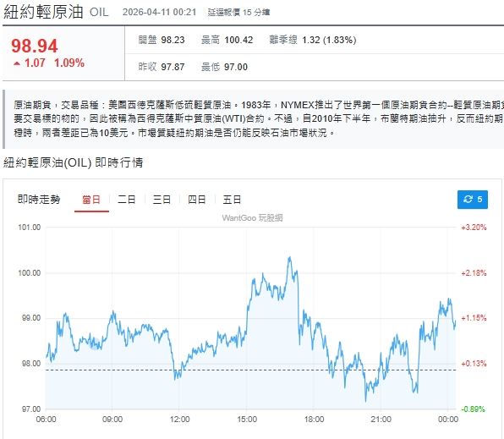Click the 最高 value 100.42
Image resolution: width=504 pixels, height=439 pixels.
coord(238,40)
